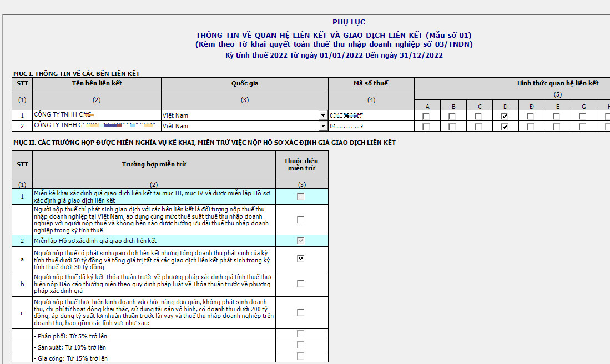Tick checkbox C for affiliated party 2
The image size is (610, 364).
click(478, 127)
